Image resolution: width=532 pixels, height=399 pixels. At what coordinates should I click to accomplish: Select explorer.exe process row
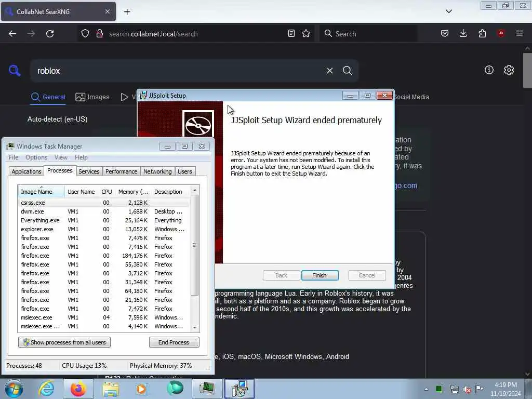pyautogui.click(x=104, y=229)
